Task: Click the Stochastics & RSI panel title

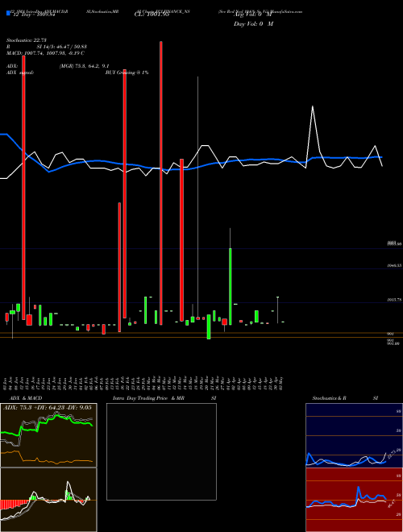Action: 345,398
